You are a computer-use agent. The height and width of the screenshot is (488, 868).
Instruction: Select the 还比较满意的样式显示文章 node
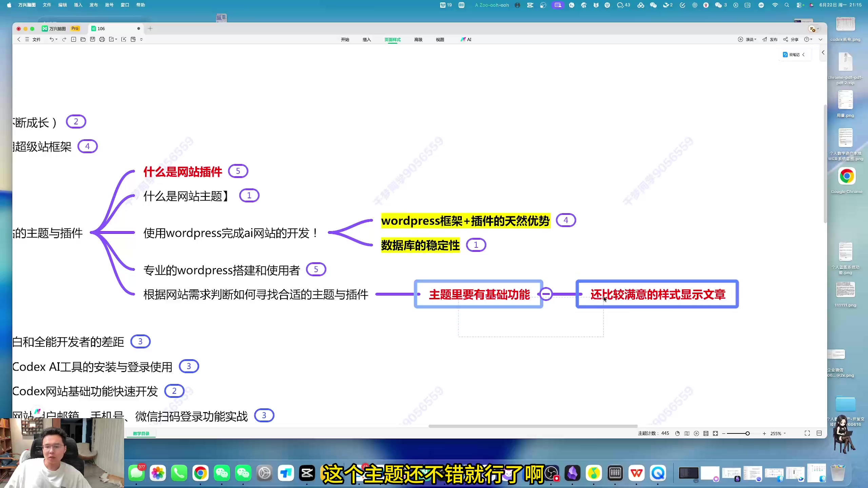click(657, 294)
